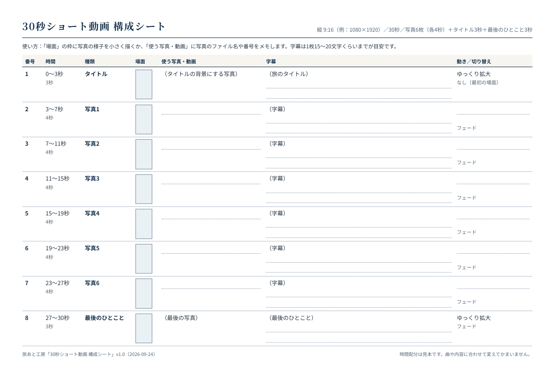Click the 使う写真・動画 column header

point(179,61)
